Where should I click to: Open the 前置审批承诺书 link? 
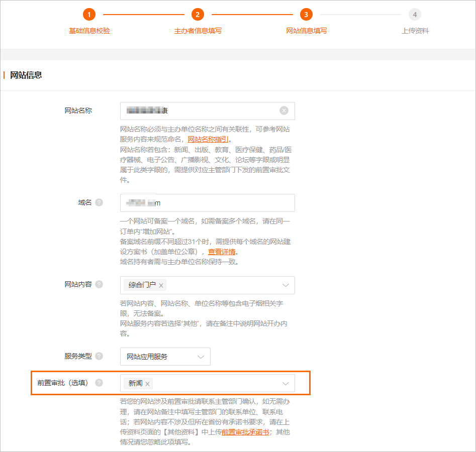point(245,432)
